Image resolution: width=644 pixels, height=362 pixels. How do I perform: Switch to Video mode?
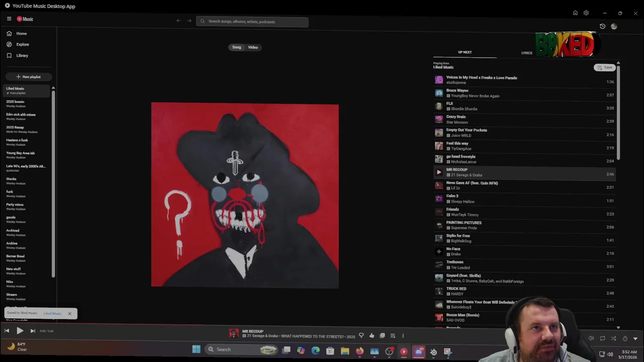[253, 47]
